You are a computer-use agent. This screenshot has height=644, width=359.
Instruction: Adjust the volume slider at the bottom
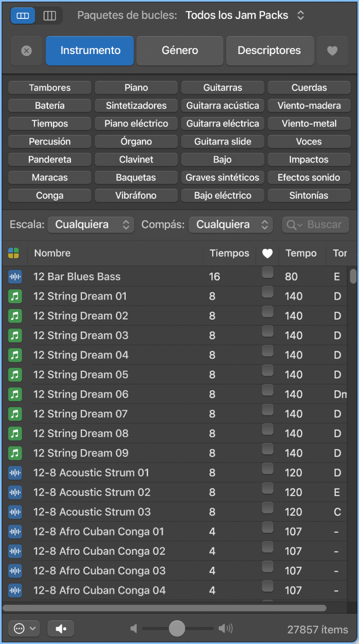coord(177,629)
